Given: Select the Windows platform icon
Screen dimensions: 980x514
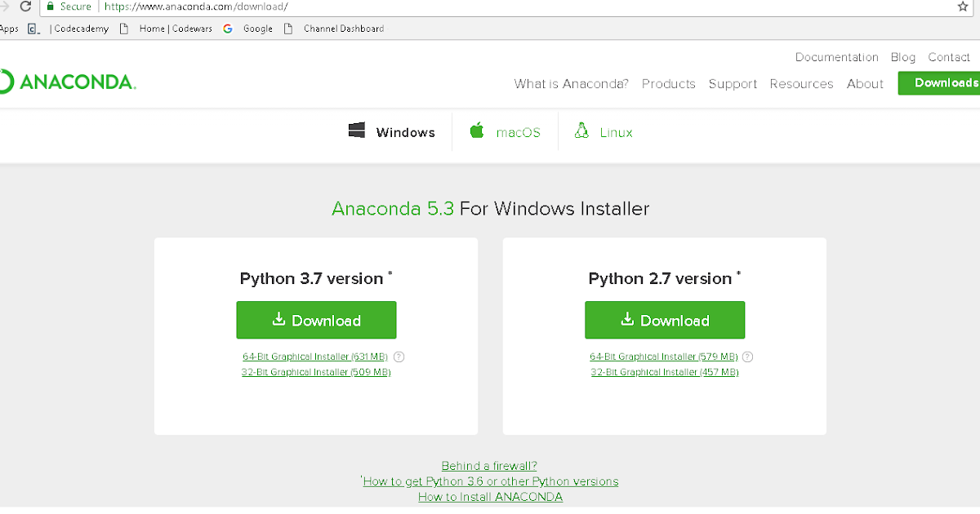Looking at the screenshot, I should (357, 130).
